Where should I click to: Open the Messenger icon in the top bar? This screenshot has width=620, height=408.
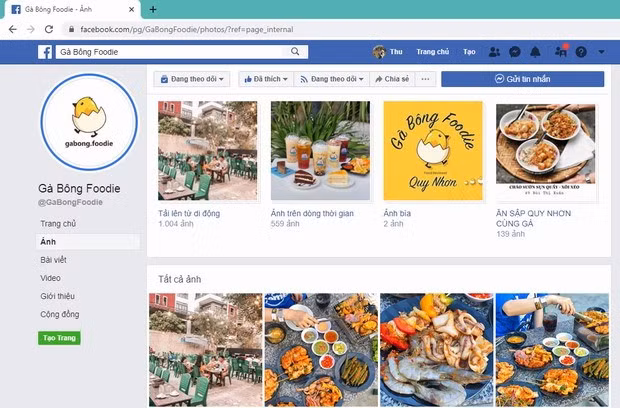[x=514, y=52]
